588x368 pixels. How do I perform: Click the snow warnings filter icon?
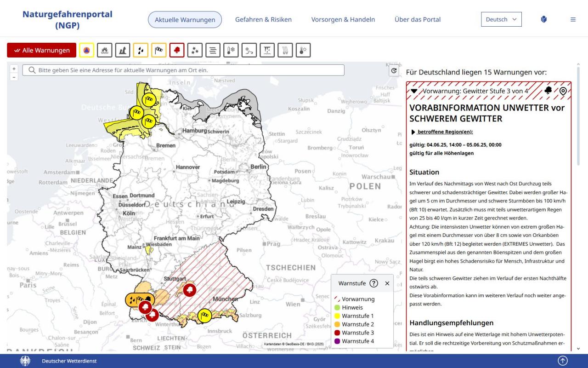point(195,50)
